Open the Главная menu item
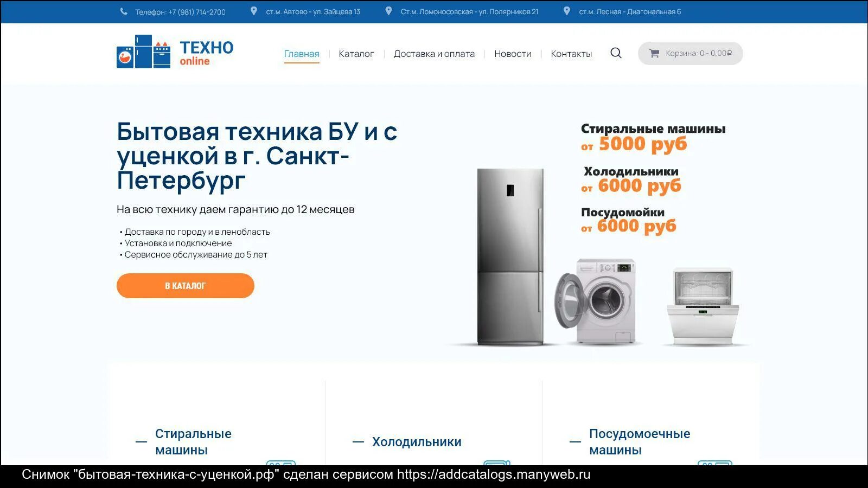The height and width of the screenshot is (488, 868). 302,54
